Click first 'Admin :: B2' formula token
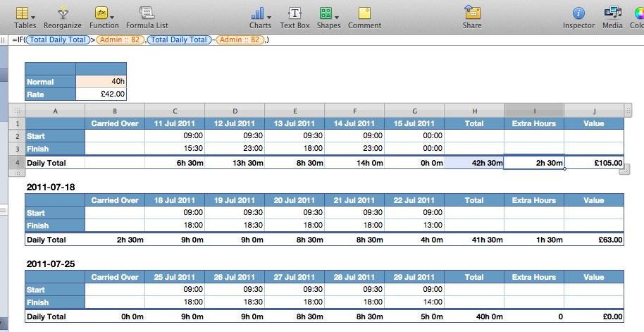The height and width of the screenshot is (332, 644). [x=120, y=40]
